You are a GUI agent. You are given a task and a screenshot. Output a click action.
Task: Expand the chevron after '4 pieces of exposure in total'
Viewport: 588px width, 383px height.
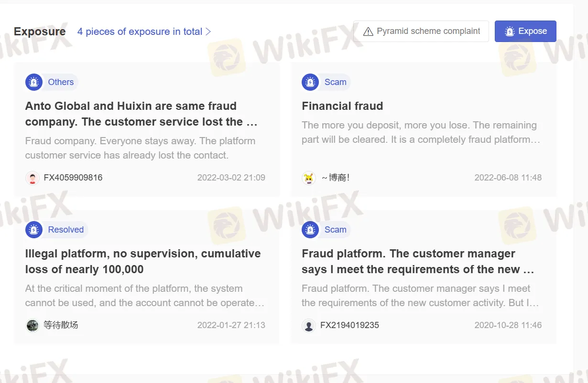(208, 31)
